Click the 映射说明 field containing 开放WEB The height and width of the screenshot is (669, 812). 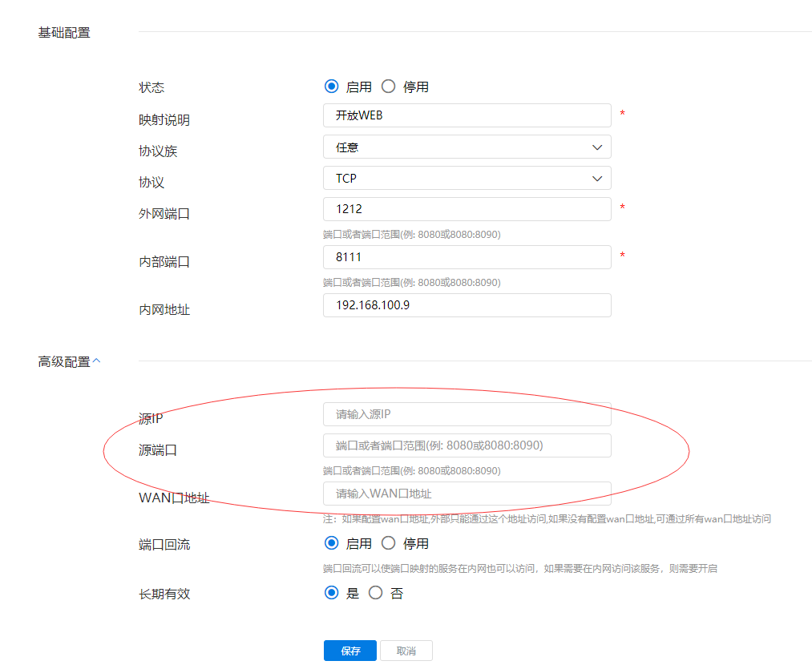467,115
